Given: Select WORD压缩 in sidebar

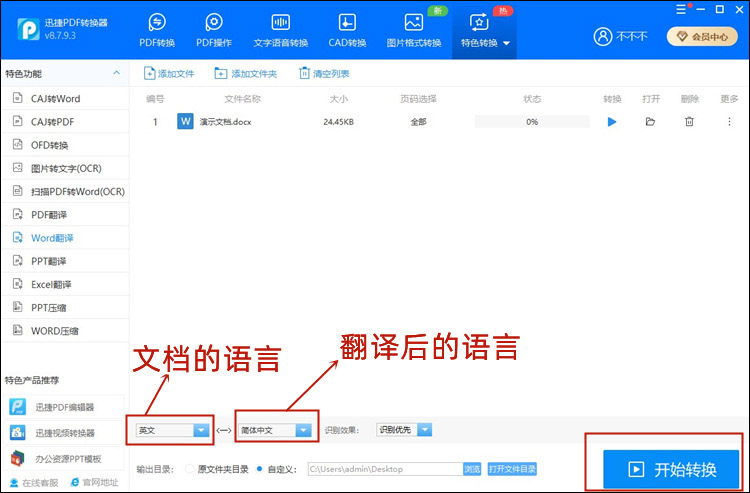Looking at the screenshot, I should (65, 331).
